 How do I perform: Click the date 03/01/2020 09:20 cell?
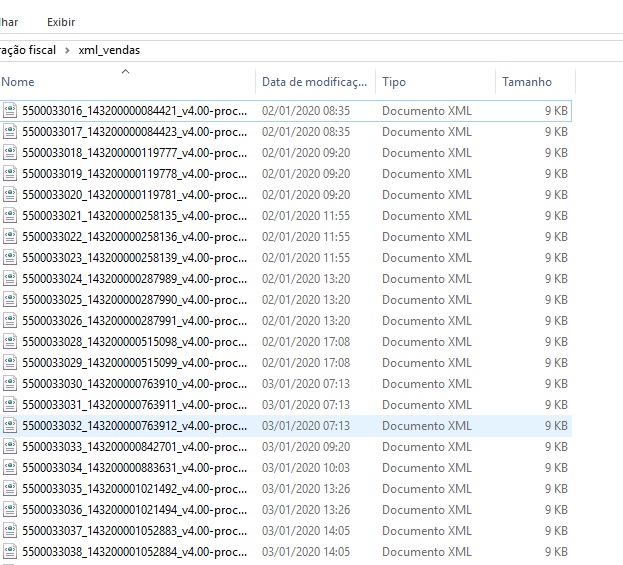point(306,447)
